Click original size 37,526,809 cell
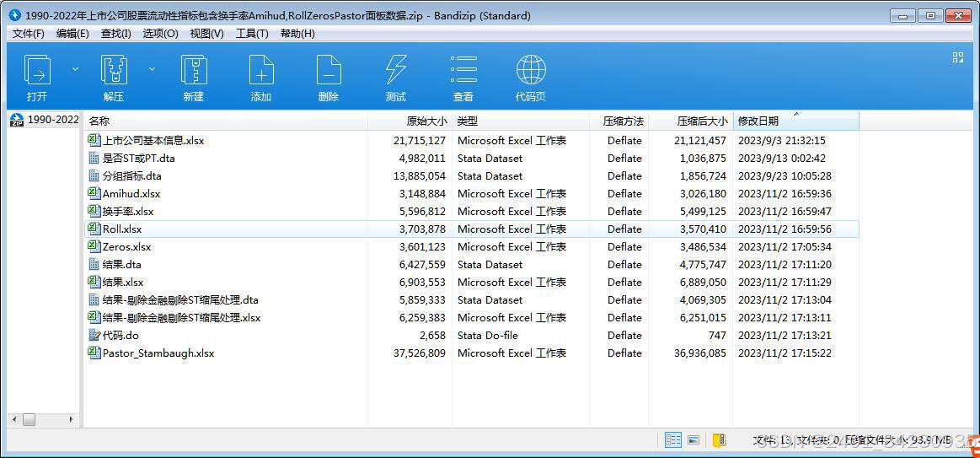The image size is (980, 458). 419,353
